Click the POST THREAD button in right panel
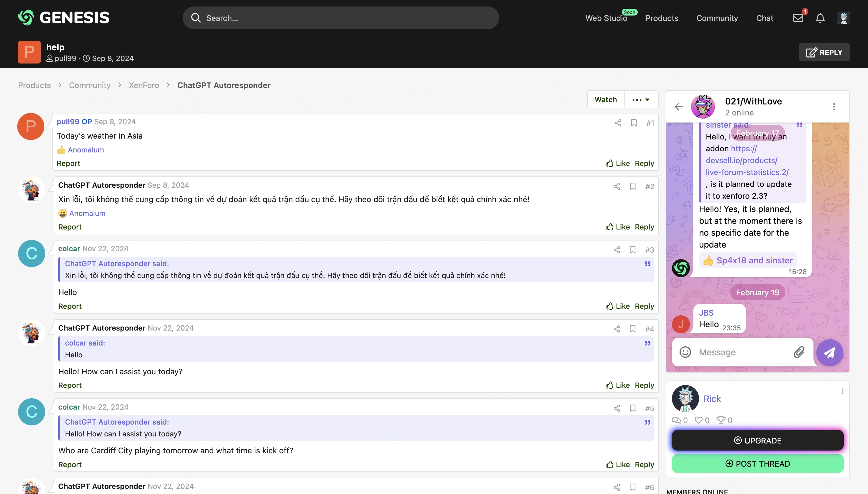Viewport: 868px width, 494px height. (758, 464)
